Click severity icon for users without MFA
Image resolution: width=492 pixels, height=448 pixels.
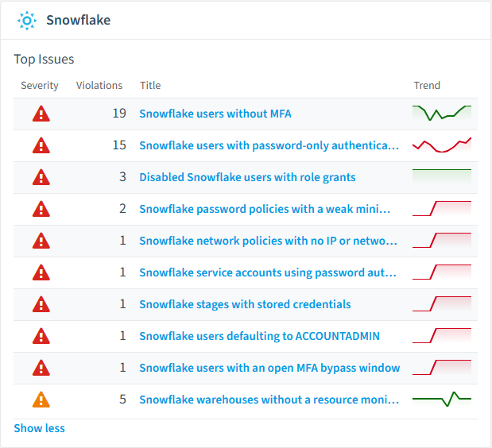click(x=41, y=114)
